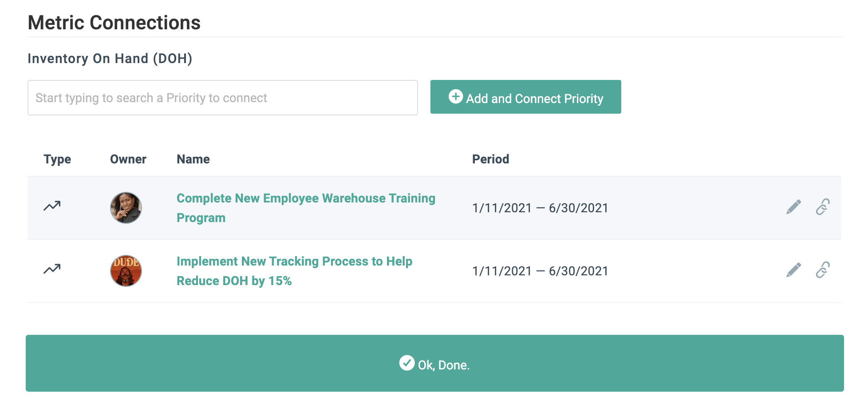Click unlink chain icon for Tracking Process priority

pyautogui.click(x=823, y=270)
